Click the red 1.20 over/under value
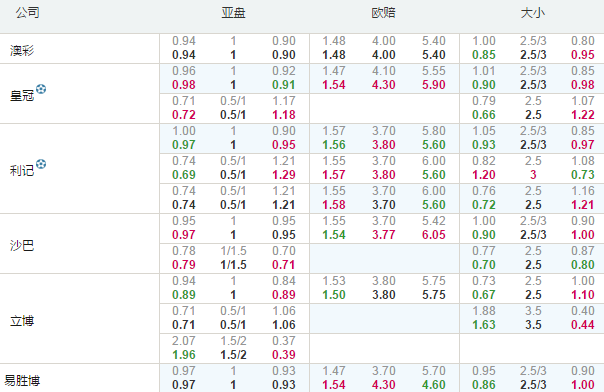 [x=484, y=175]
